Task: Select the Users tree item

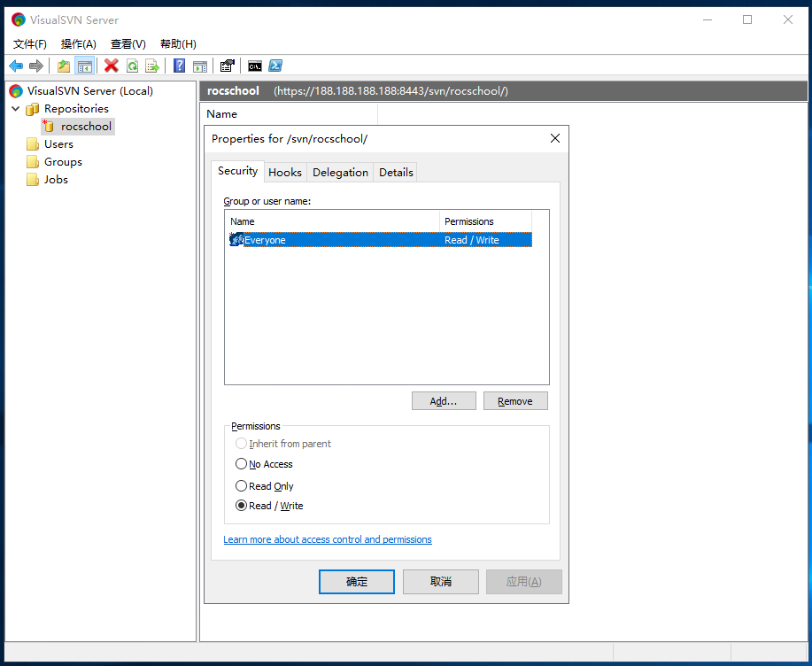Action: click(x=58, y=144)
